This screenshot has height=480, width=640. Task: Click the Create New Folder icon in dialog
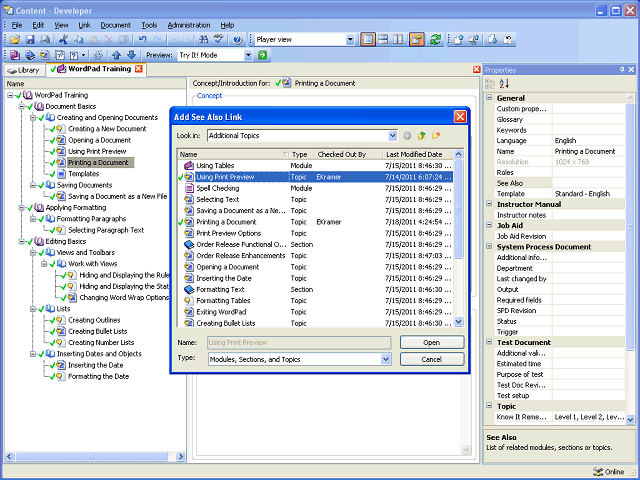(436, 136)
